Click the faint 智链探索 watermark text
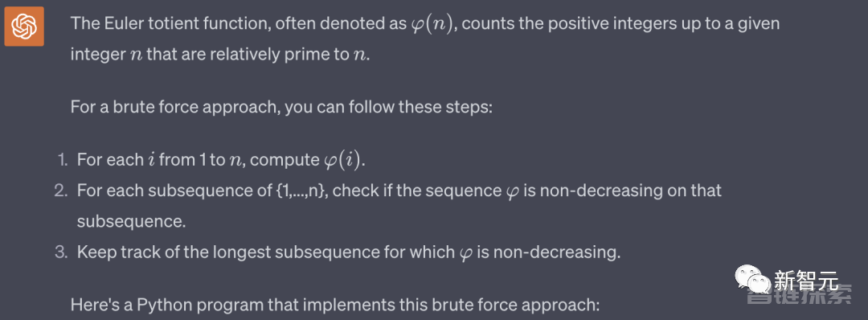 point(800,296)
